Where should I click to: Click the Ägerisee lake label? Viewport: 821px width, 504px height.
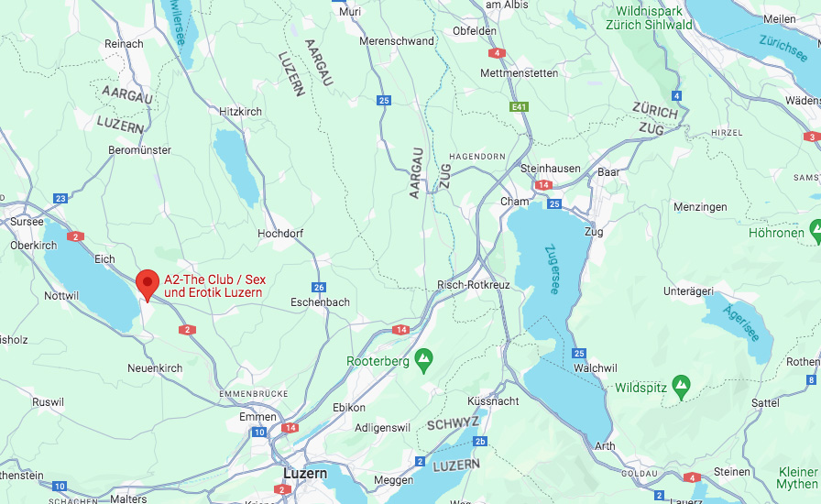[742, 323]
